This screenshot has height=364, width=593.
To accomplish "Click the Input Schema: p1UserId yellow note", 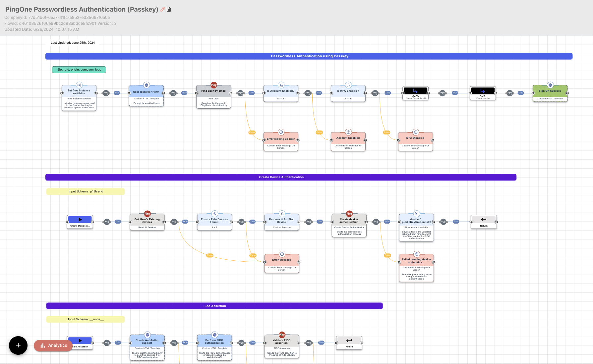I will (x=86, y=191).
